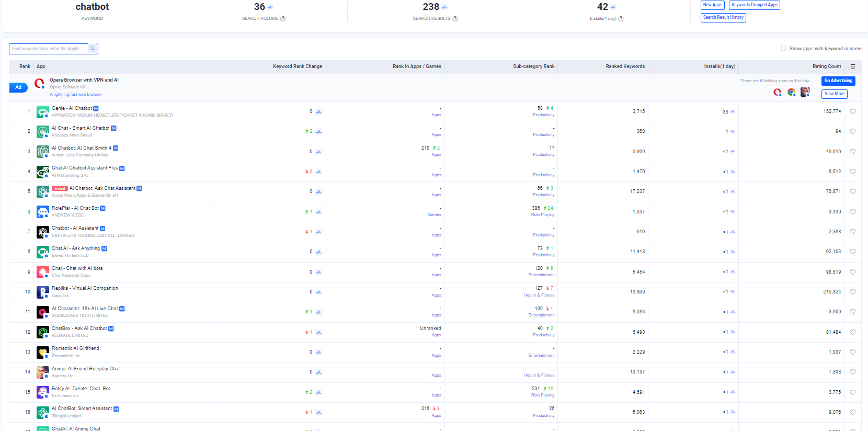Click Unranked text in ChatBox row
The image size is (868, 431).
(x=430, y=328)
